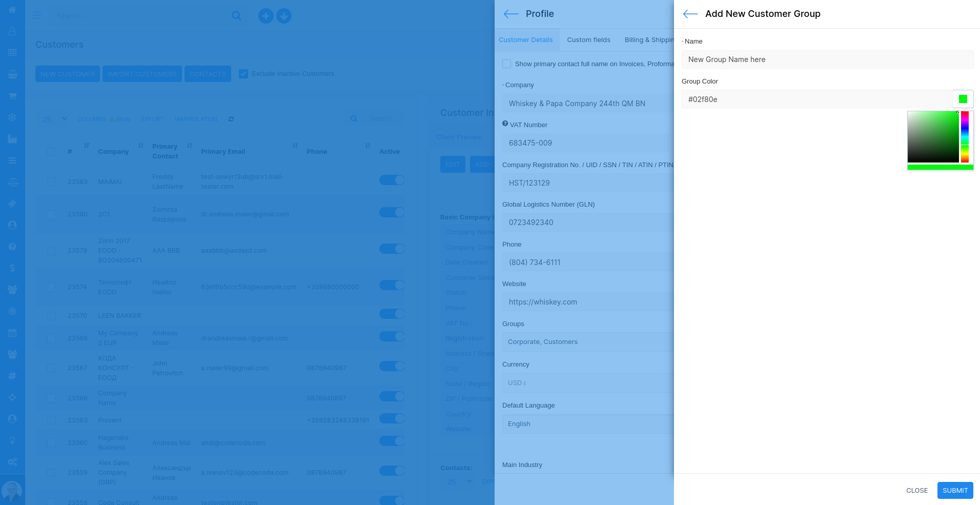Open the hamburger menu icon
Screen dimensions: 980x505
point(37,15)
